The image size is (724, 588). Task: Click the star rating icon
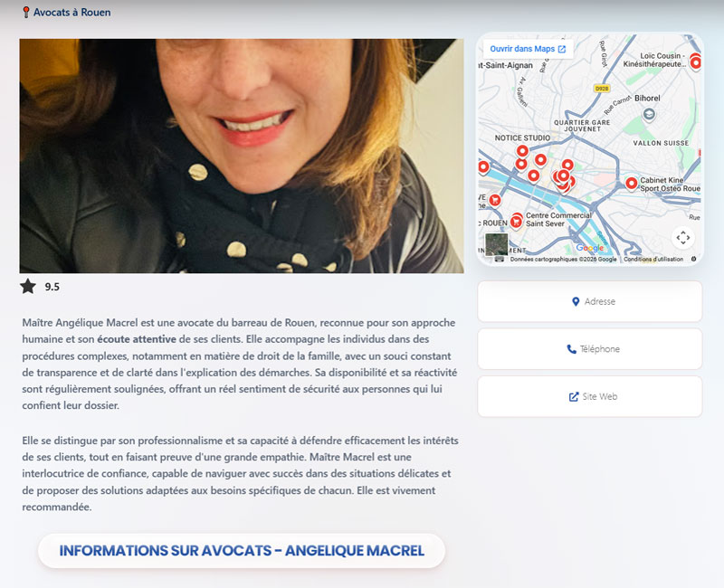[28, 287]
